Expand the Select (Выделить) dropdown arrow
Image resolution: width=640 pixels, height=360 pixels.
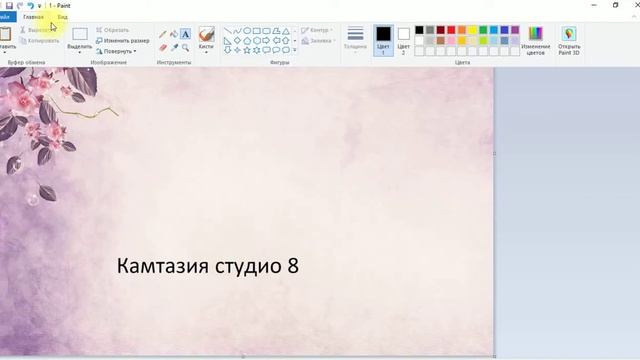pos(80,53)
